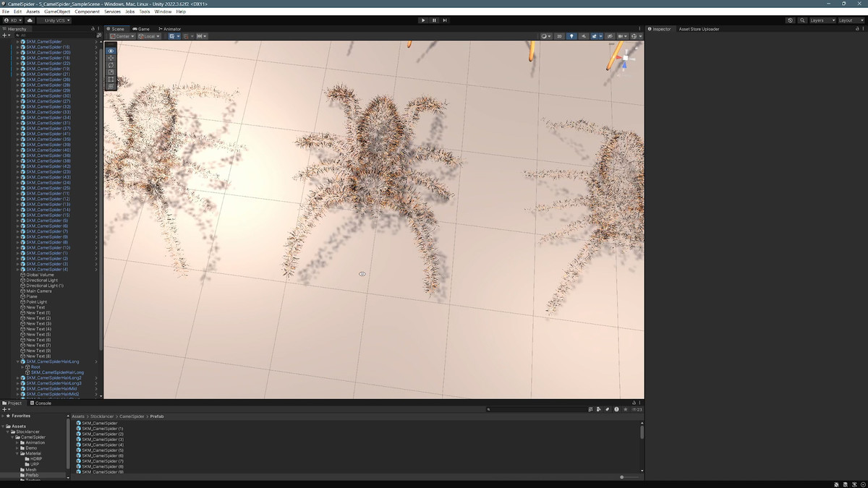This screenshot has width=868, height=488.
Task: Switch to Asset Store Uploader tab
Action: (699, 29)
